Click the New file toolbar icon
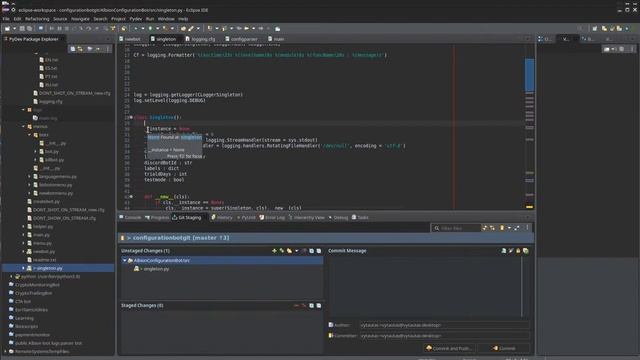 [7, 29]
